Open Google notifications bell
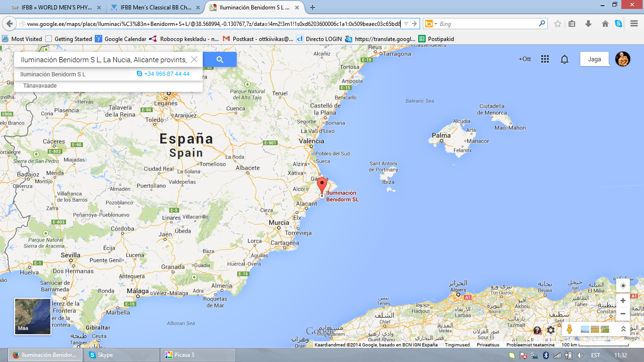 click(x=564, y=59)
